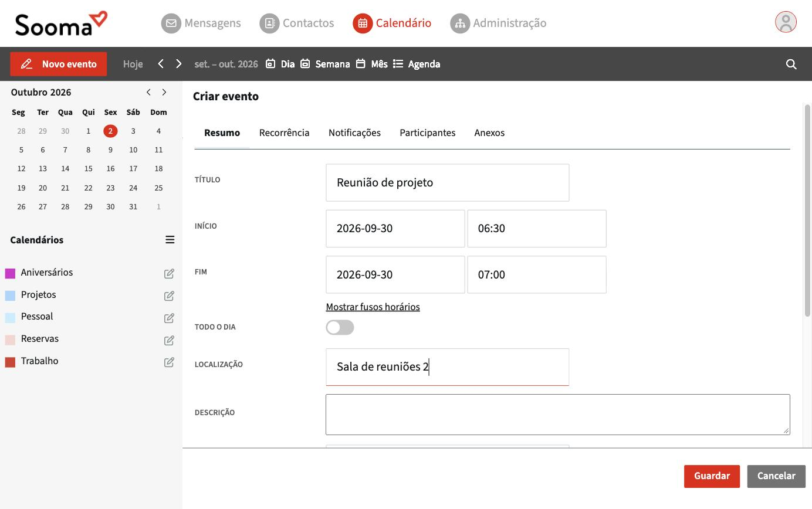Click Mostrar fusos horários link
This screenshot has width=812, height=509.
click(373, 307)
